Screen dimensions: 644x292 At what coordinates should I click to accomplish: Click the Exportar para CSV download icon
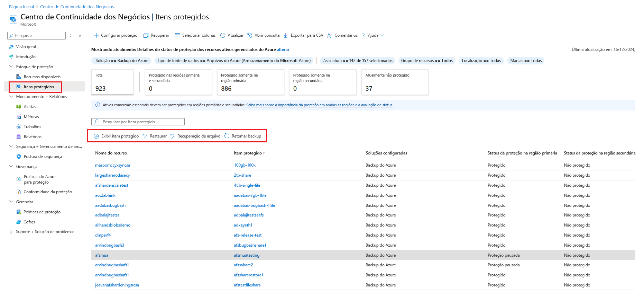tap(286, 35)
